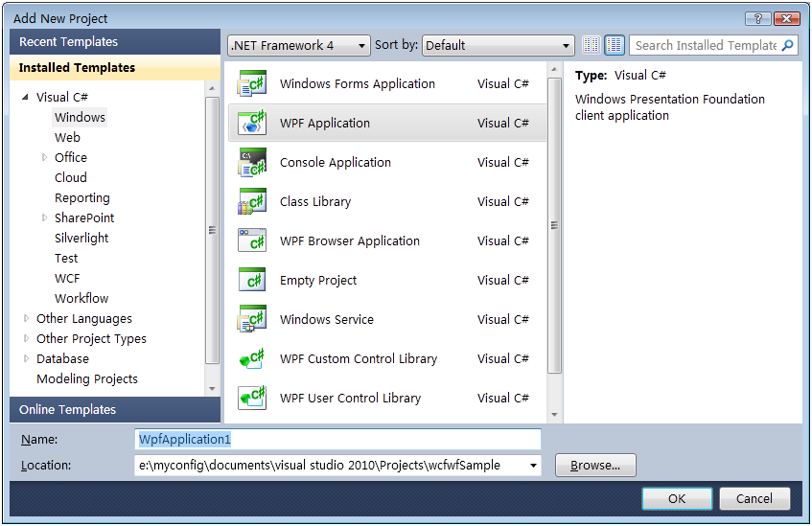Open the Installed Templates section
The height and width of the screenshot is (526, 812).
pos(115,68)
